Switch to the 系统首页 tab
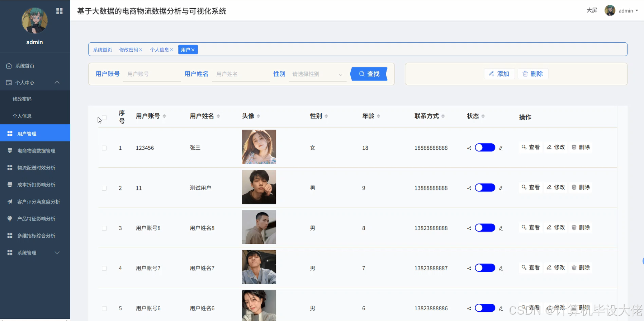The image size is (644, 321). [x=103, y=50]
